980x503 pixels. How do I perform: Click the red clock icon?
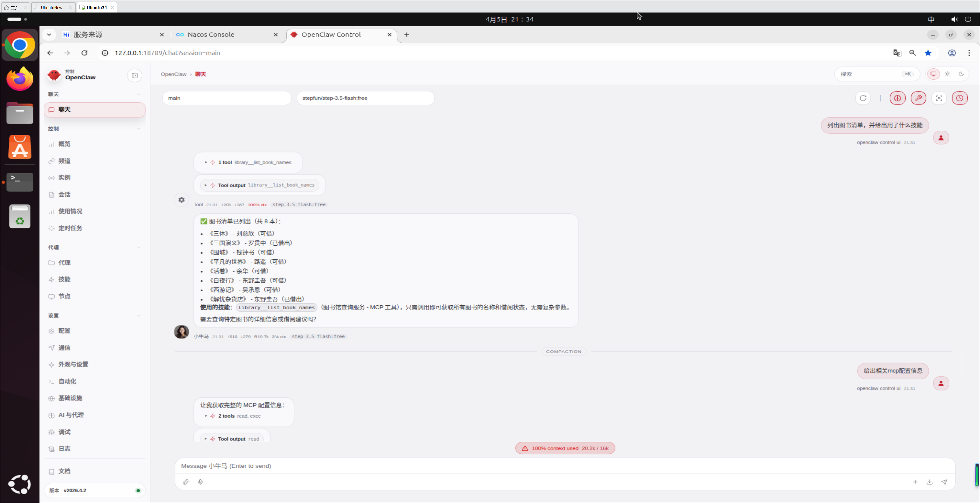click(x=960, y=98)
